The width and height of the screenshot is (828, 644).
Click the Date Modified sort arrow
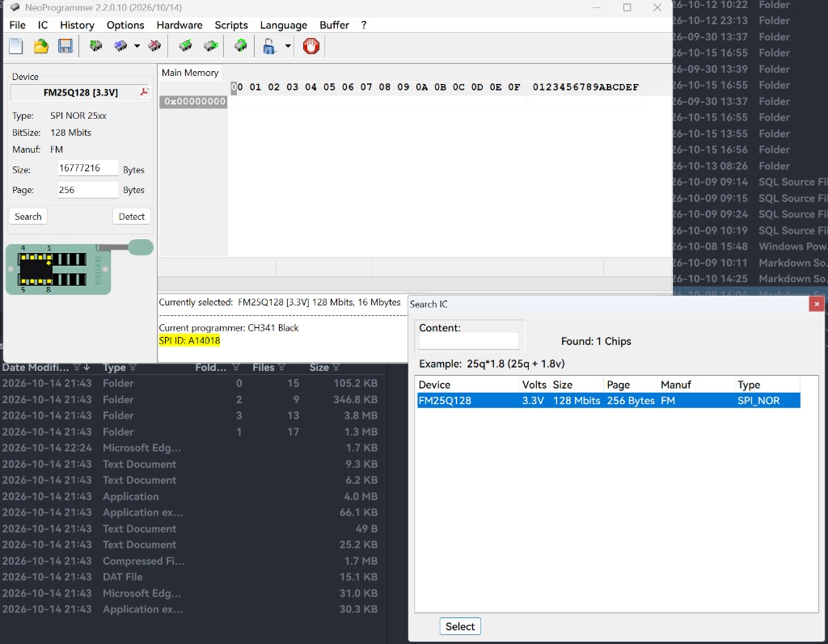point(86,367)
